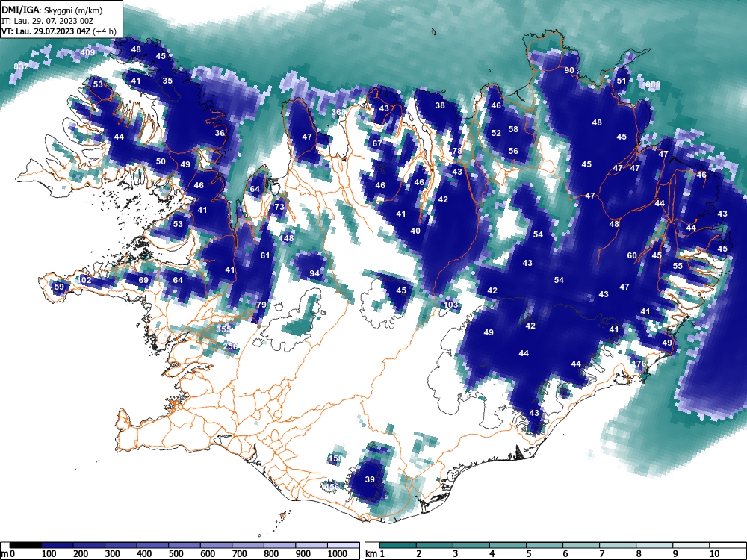Viewport: 747px width, 560px height.
Task: Click the visibility value '158' on the map
Action: pyautogui.click(x=335, y=458)
